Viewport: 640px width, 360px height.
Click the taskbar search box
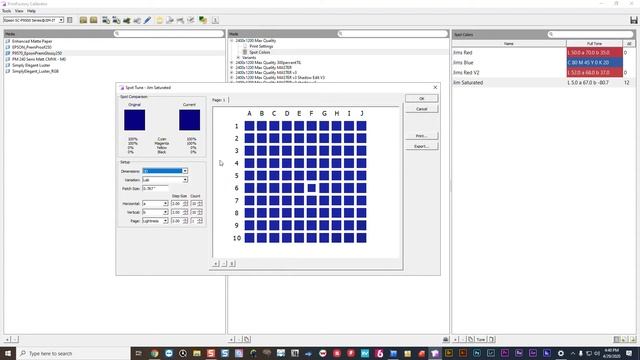pyautogui.click(x=73, y=353)
